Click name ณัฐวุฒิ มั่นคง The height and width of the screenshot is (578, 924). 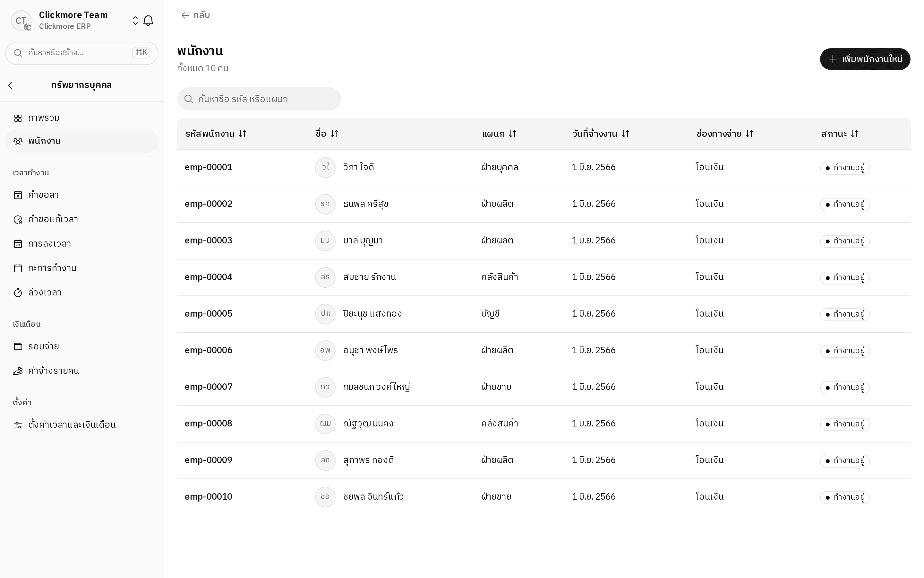pyautogui.click(x=368, y=424)
